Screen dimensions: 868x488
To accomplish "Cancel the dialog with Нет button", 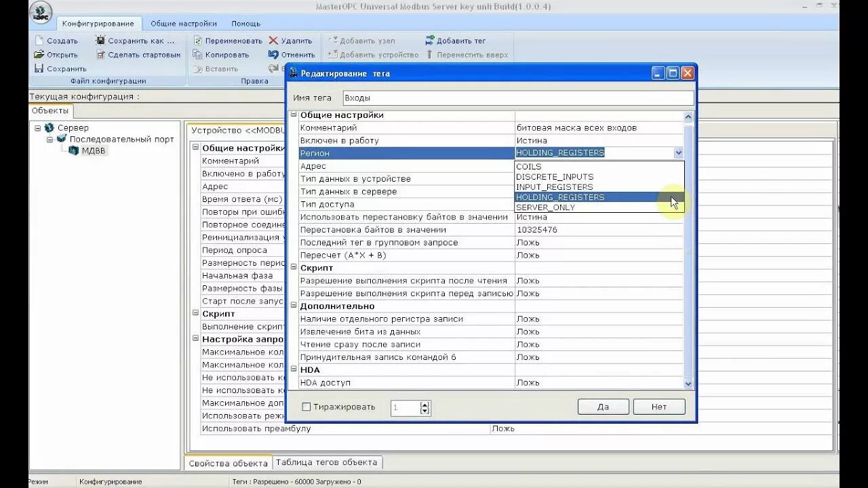I will (x=659, y=407).
